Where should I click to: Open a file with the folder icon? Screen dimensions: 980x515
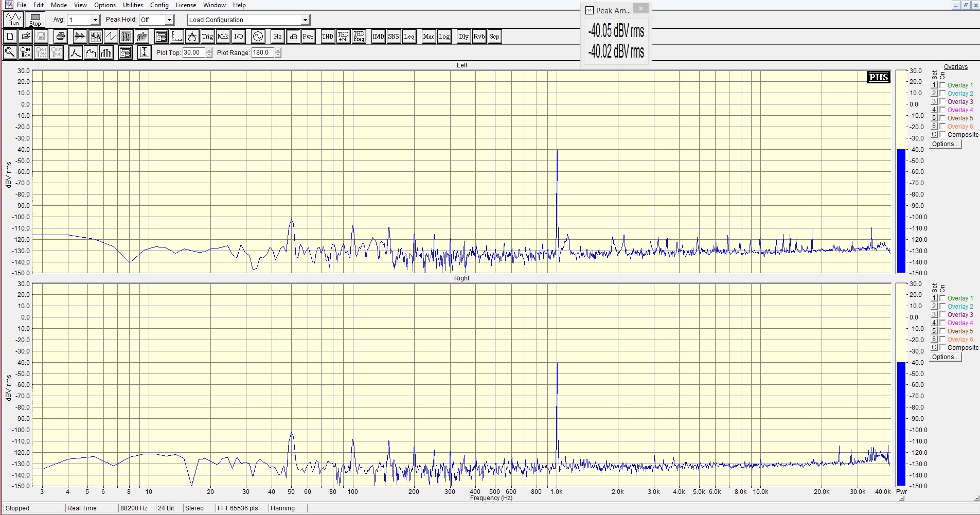(x=25, y=37)
